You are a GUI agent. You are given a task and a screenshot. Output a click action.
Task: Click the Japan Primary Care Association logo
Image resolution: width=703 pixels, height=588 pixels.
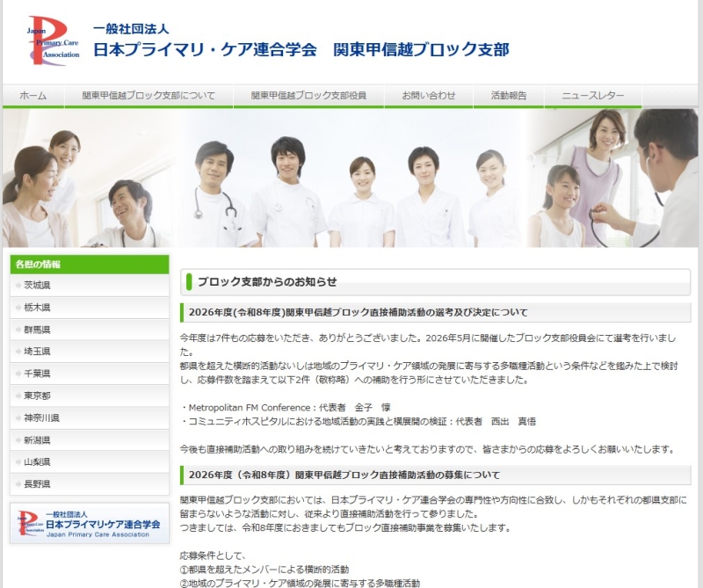pyautogui.click(x=54, y=40)
